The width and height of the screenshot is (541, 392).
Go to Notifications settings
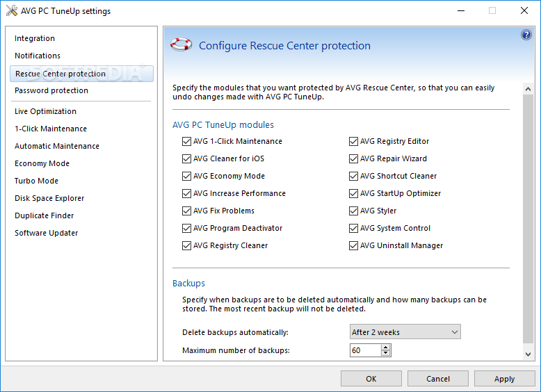[x=38, y=56]
